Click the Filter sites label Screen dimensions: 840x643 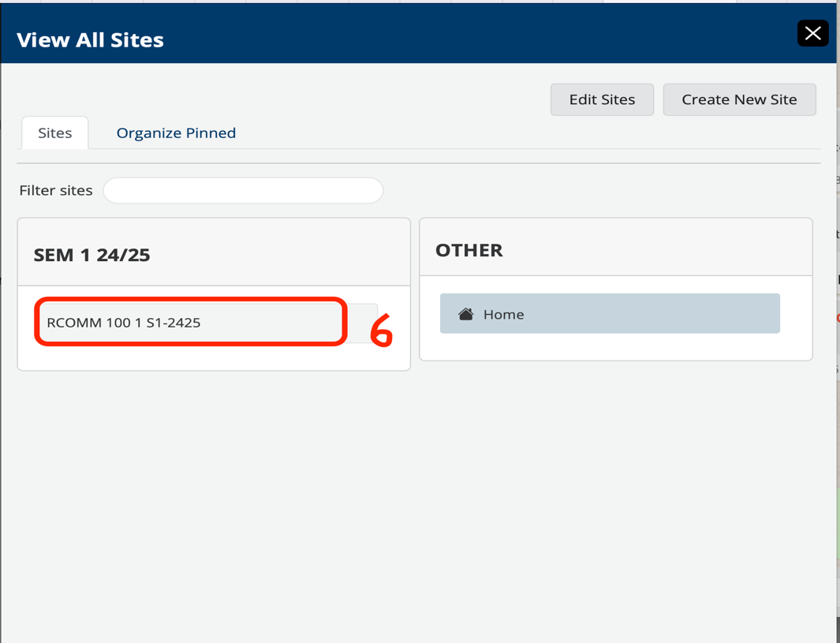point(55,190)
